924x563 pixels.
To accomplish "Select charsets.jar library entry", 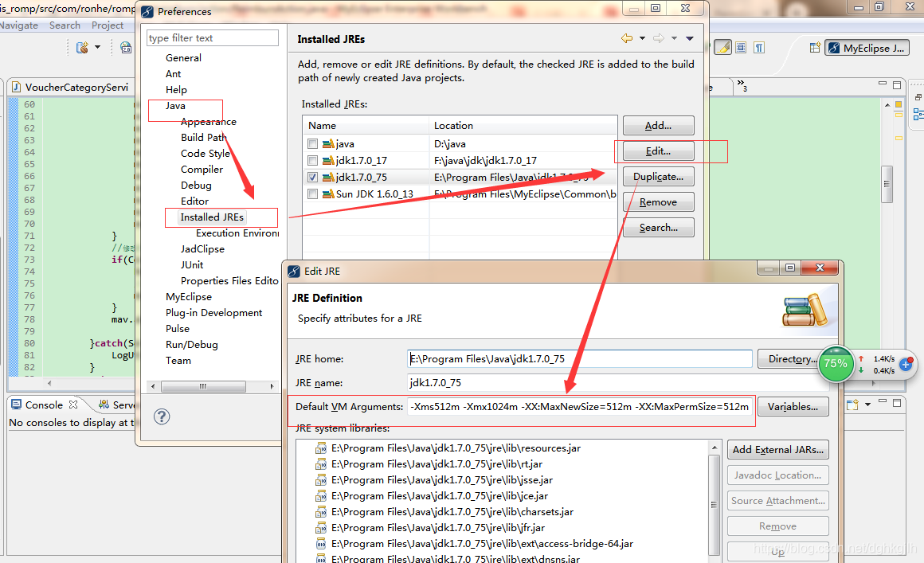I will point(452,512).
